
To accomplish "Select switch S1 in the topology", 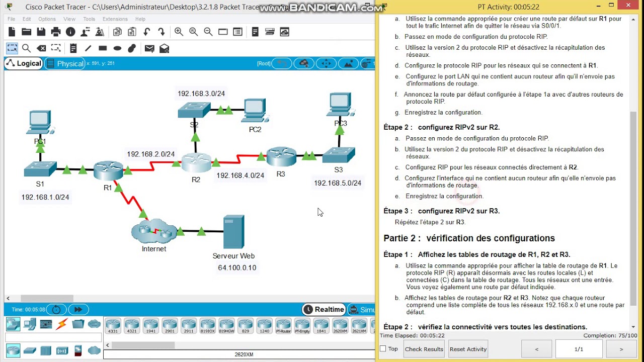I will (40, 169).
